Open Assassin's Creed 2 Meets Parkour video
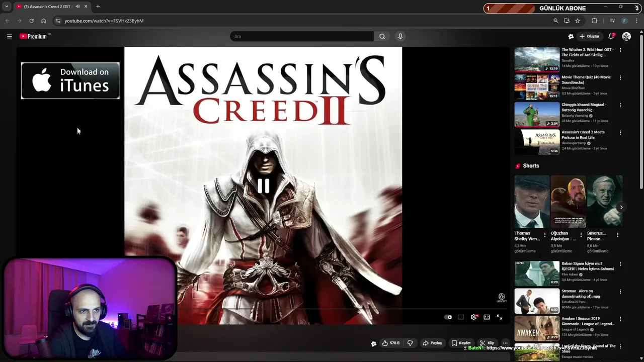Viewport: 644px width, 362px height. (537, 142)
